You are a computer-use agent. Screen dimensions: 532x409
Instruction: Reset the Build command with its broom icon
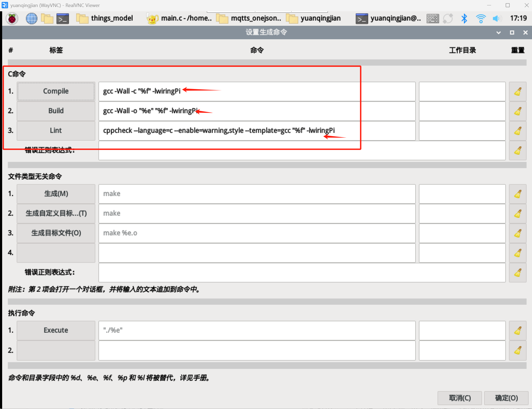tap(517, 111)
